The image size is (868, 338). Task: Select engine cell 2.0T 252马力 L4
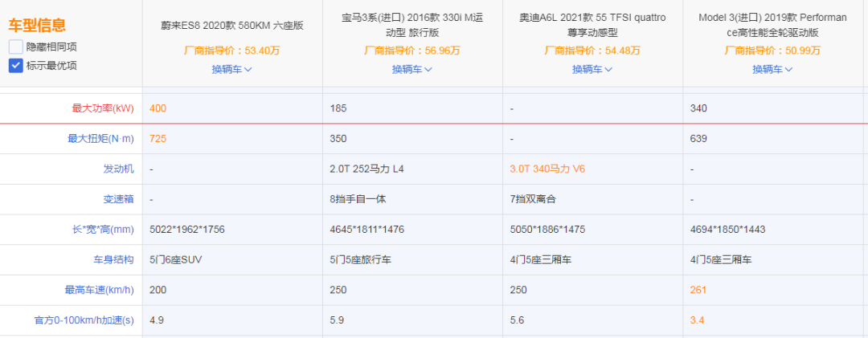[367, 169]
